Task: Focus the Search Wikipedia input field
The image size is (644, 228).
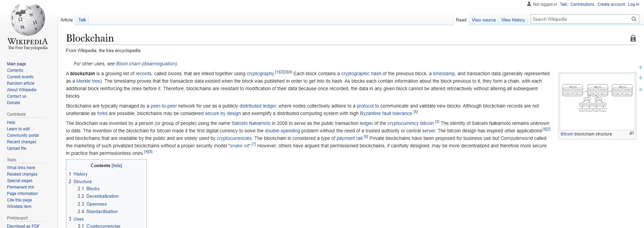Action: coord(580,19)
